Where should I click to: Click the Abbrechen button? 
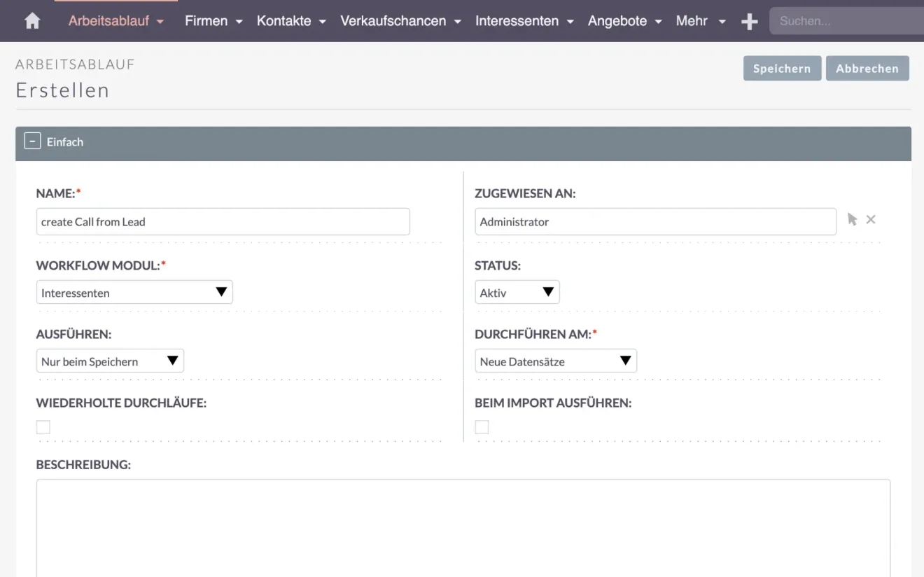tap(867, 68)
